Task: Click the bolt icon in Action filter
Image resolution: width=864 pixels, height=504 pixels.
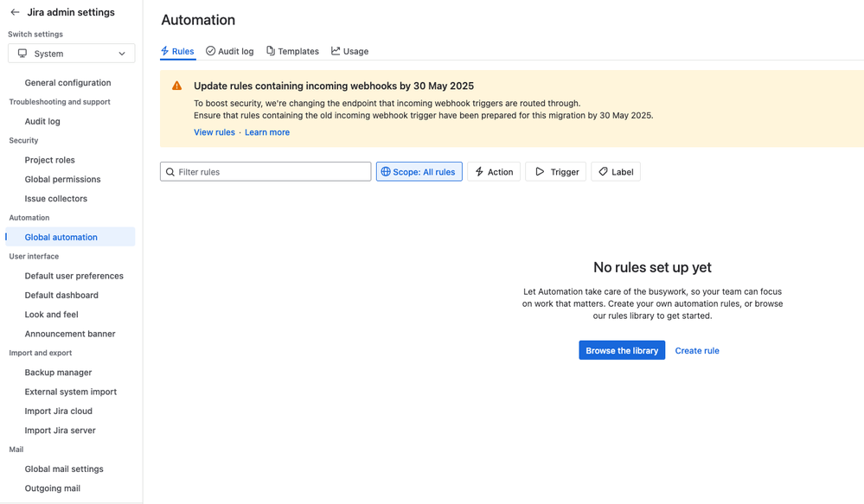Action: (479, 172)
